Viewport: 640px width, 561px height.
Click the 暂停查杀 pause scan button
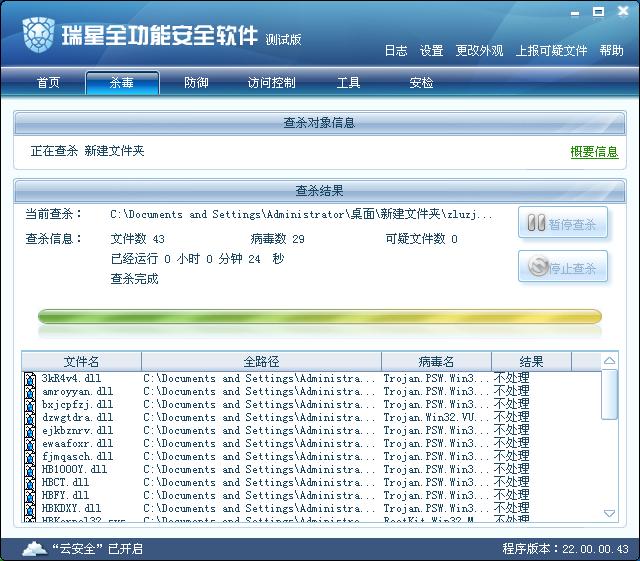tap(563, 223)
